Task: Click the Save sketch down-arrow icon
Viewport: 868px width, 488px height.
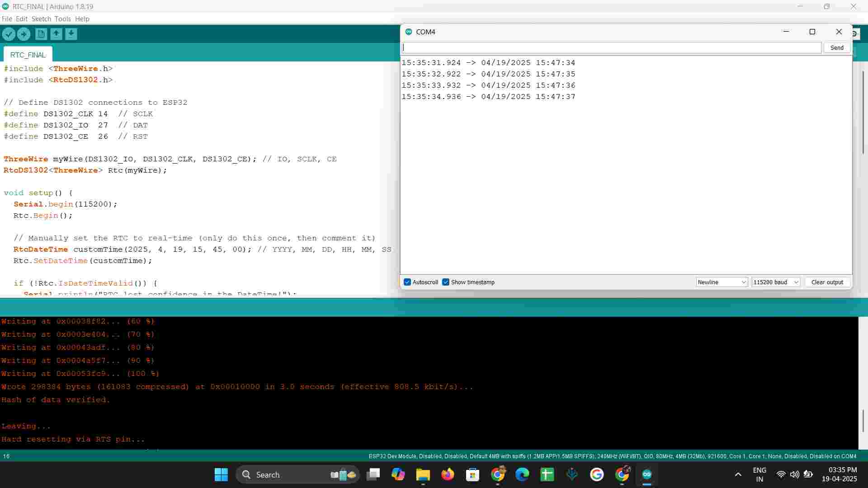Action: point(71,34)
